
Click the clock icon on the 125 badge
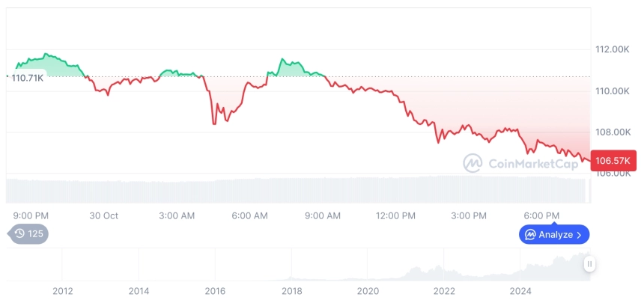coord(19,234)
